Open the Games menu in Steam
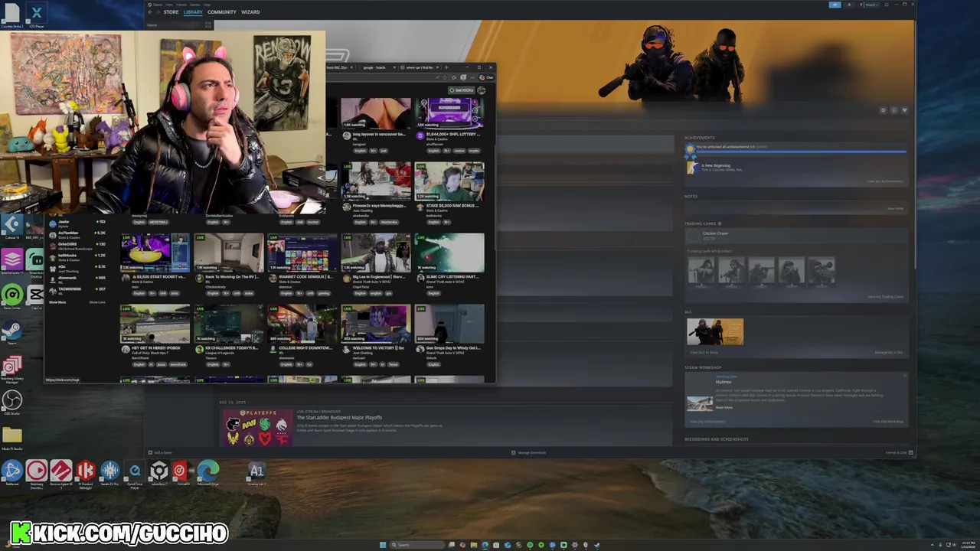980x551 pixels. point(195,5)
